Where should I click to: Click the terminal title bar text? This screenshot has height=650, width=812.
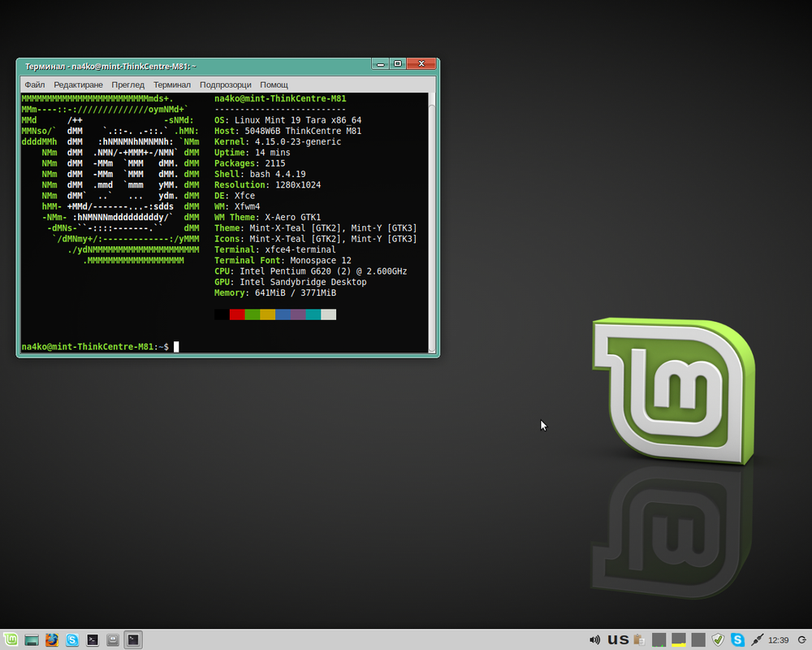click(110, 67)
